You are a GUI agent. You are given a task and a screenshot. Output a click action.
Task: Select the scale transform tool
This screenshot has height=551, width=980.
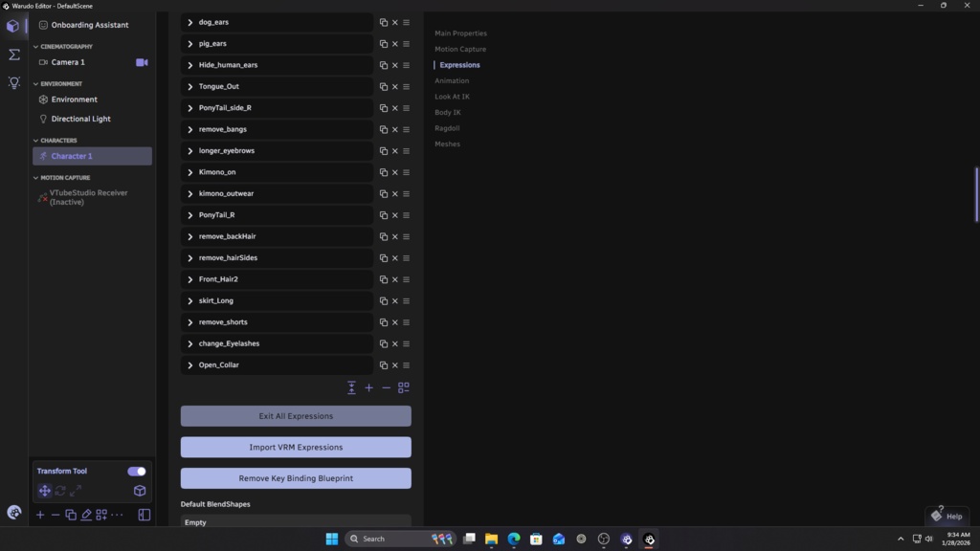[x=76, y=491]
